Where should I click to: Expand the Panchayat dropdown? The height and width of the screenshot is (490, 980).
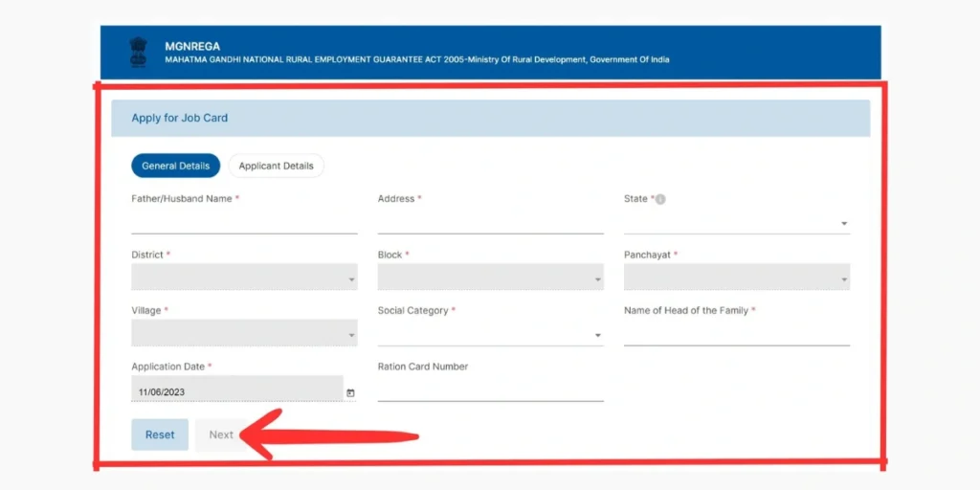pos(736,278)
